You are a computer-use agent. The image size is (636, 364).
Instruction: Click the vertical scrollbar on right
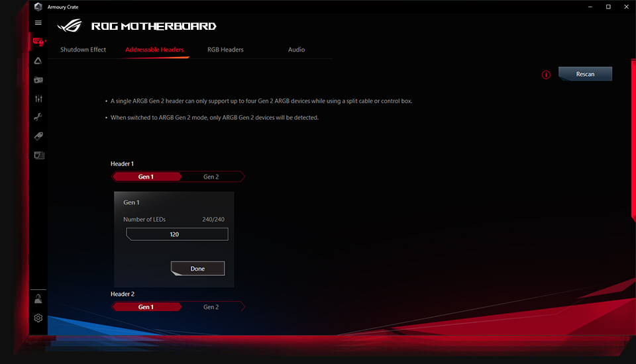click(633, 140)
